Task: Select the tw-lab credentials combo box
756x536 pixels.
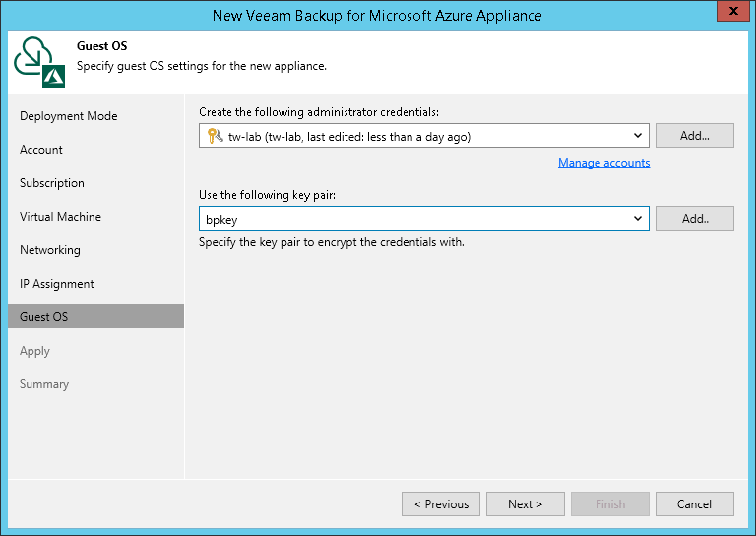Action: [424, 136]
